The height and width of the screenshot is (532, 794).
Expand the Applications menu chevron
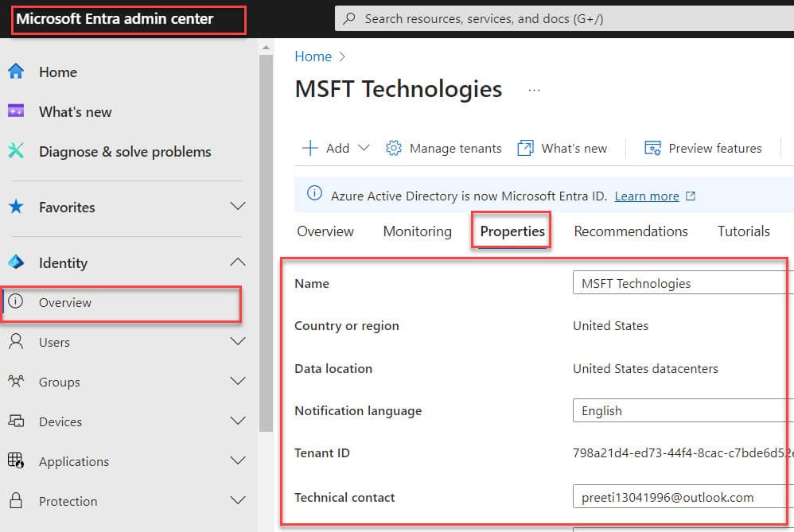click(238, 460)
